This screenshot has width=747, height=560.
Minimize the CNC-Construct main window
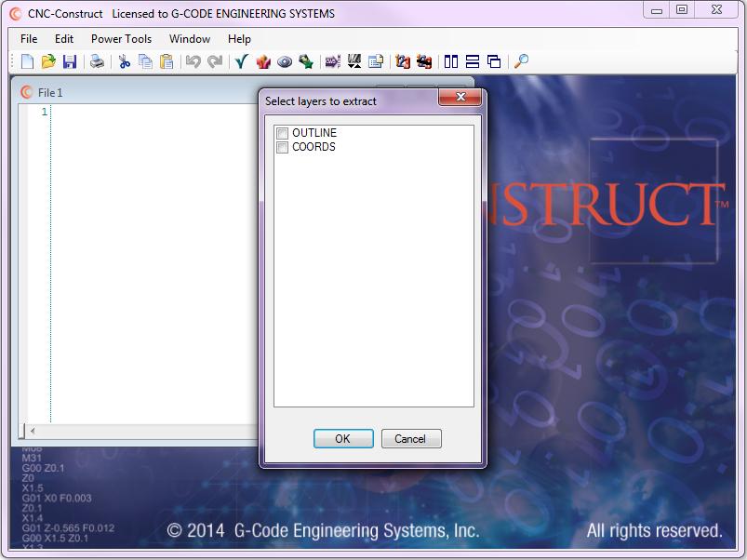(657, 10)
